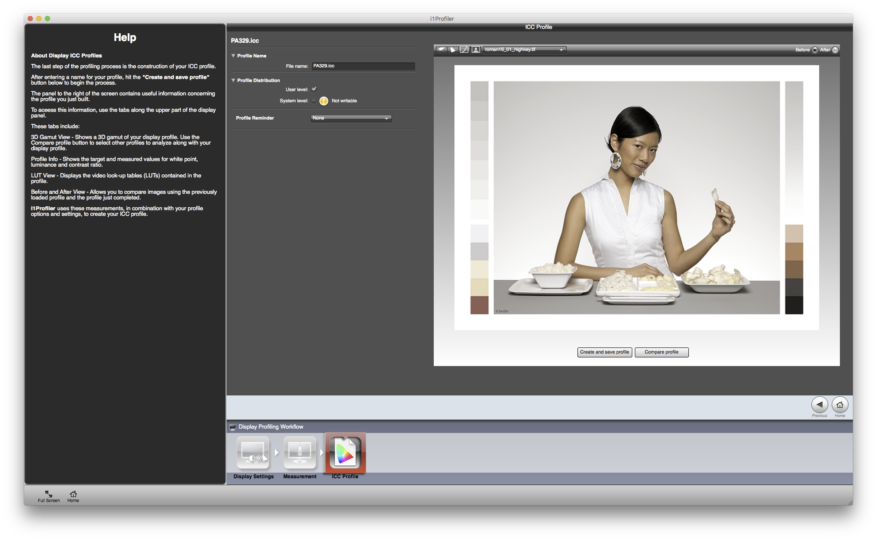The width and height of the screenshot is (877, 540).
Task: Click the yellow warning icon near System level
Action: tap(323, 100)
